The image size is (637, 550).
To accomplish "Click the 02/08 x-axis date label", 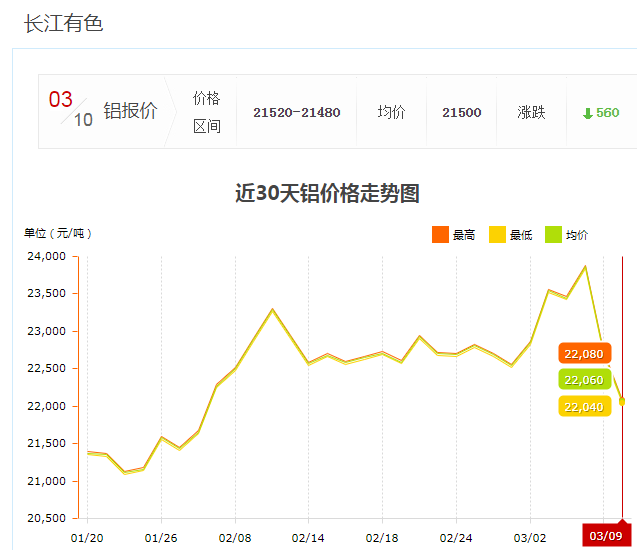I will (x=235, y=536).
